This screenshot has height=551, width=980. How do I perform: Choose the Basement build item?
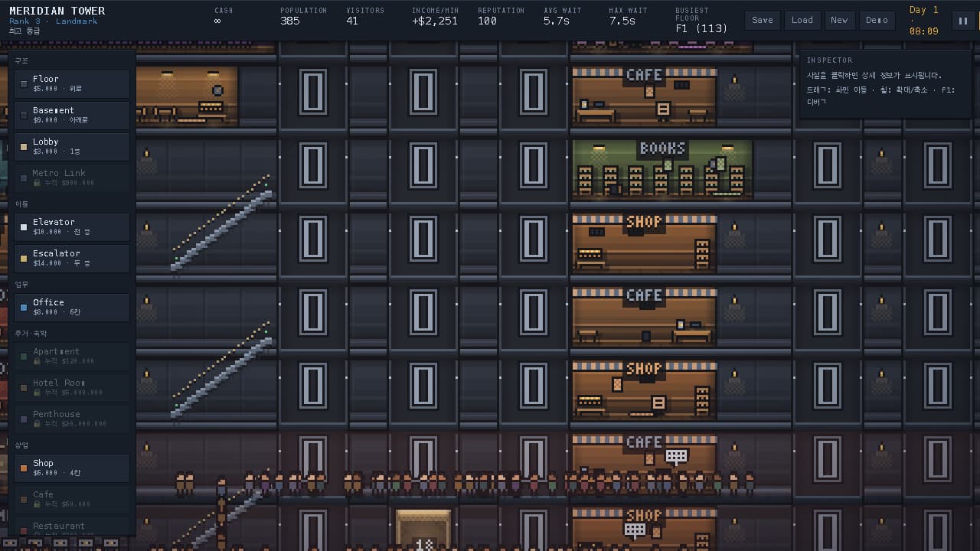point(72,115)
